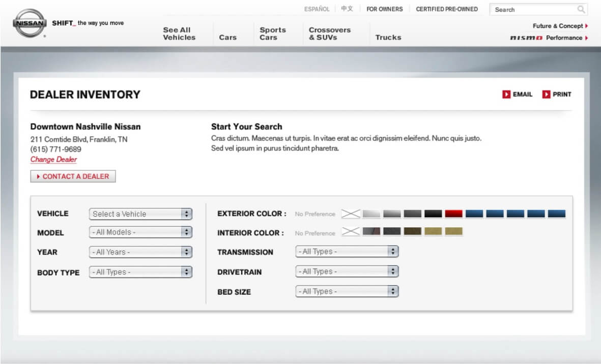The image size is (601, 364).
Task: Click the Email text link
Action: point(523,94)
